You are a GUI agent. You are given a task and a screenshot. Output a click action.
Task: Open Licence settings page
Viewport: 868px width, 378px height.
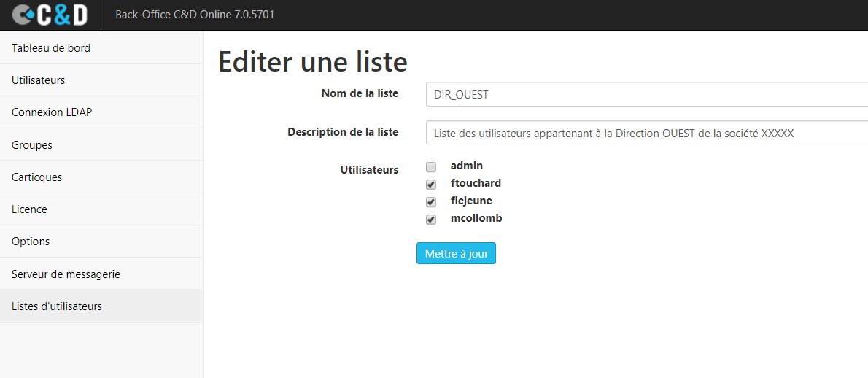pyautogui.click(x=101, y=209)
